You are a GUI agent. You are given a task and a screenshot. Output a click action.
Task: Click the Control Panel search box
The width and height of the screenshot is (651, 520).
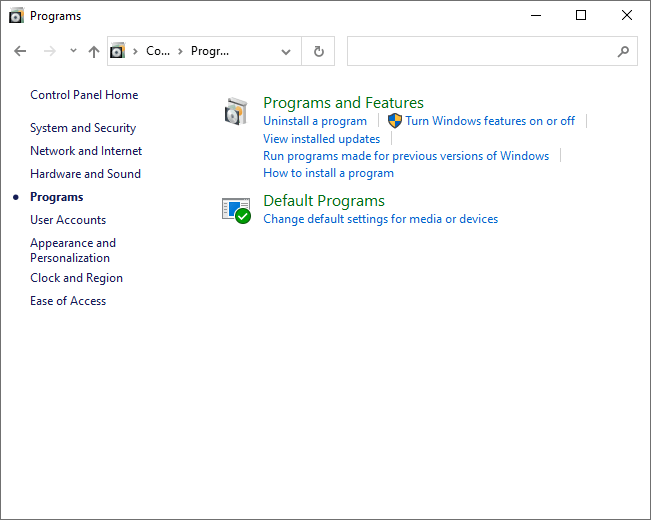pyautogui.click(x=480, y=51)
